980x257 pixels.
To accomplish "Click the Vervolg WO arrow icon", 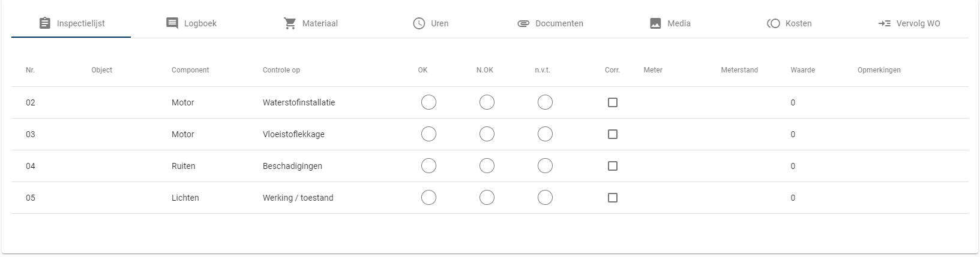I will [x=884, y=23].
